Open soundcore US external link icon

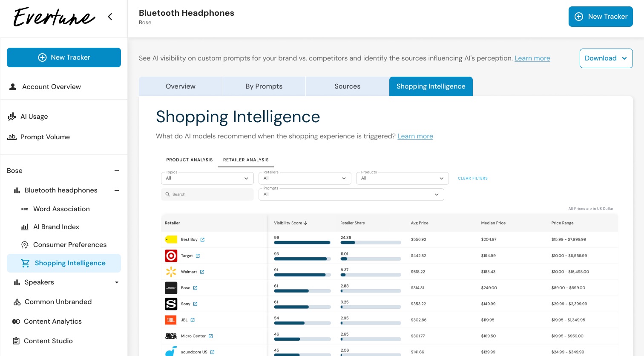[212, 352]
